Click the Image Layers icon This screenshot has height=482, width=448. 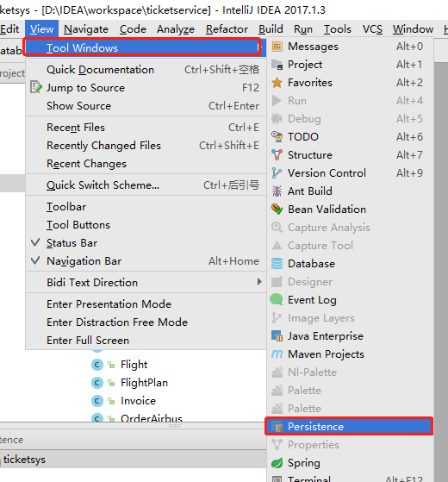[277, 318]
